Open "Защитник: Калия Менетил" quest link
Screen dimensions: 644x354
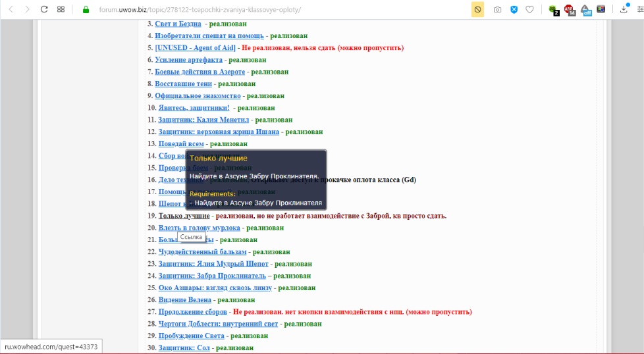(x=203, y=120)
